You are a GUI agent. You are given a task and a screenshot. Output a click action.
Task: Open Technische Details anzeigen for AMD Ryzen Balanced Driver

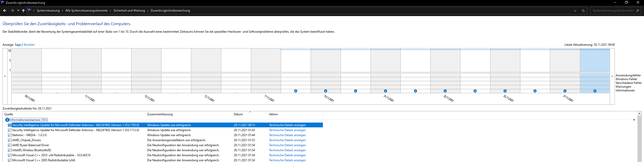287,145
